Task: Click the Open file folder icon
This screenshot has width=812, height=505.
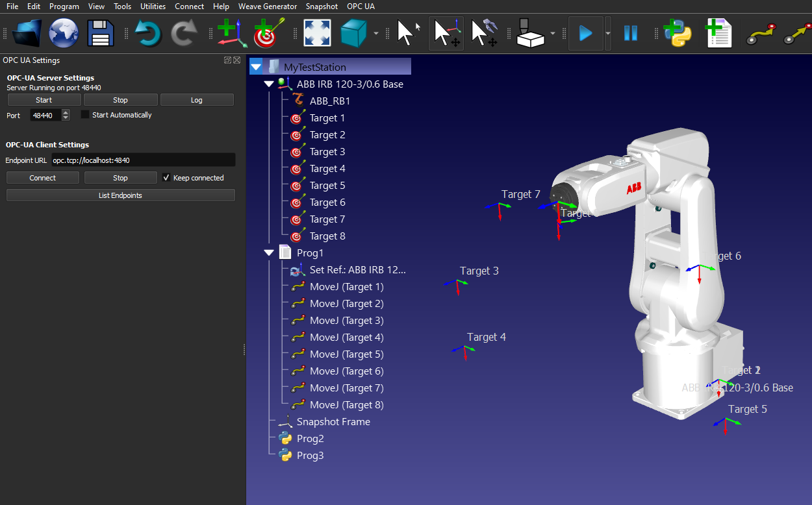Action: (26, 33)
